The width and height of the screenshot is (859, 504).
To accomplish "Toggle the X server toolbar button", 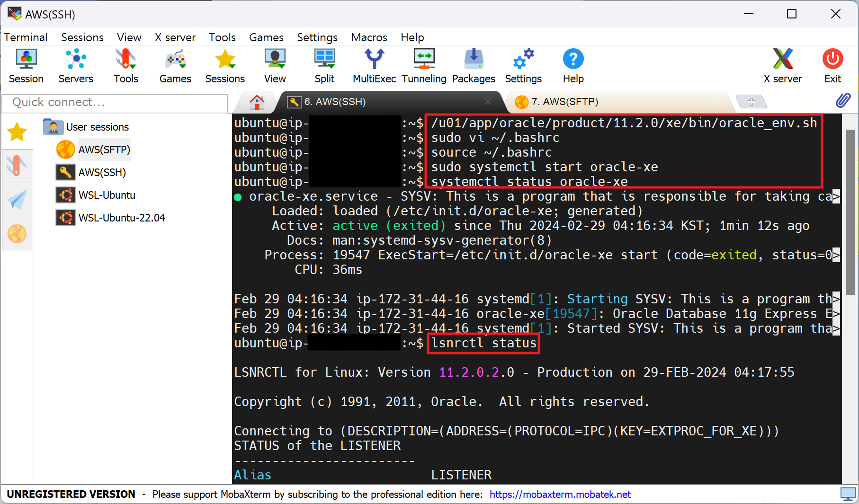I will point(783,66).
